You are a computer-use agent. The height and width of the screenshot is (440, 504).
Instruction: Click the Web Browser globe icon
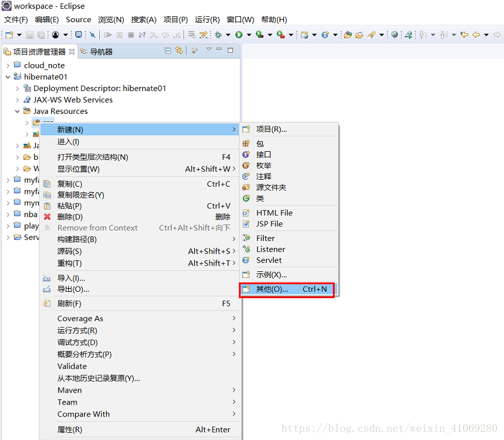395,34
